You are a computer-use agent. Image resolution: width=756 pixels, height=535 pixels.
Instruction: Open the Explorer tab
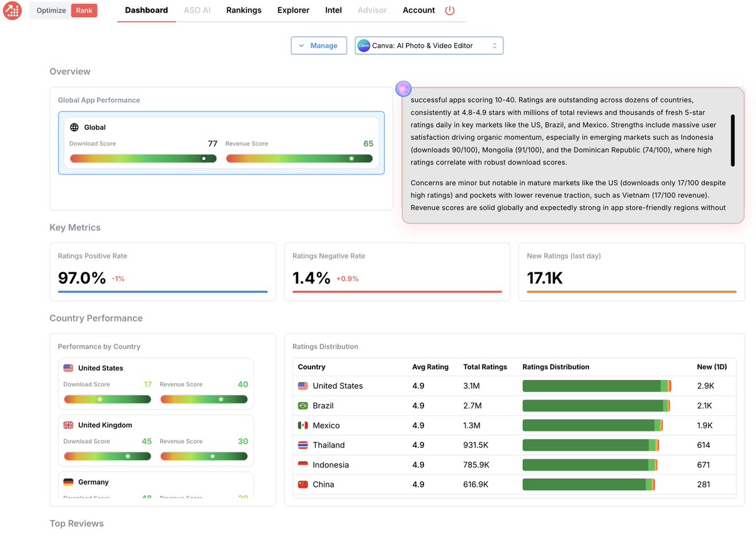[x=292, y=11]
